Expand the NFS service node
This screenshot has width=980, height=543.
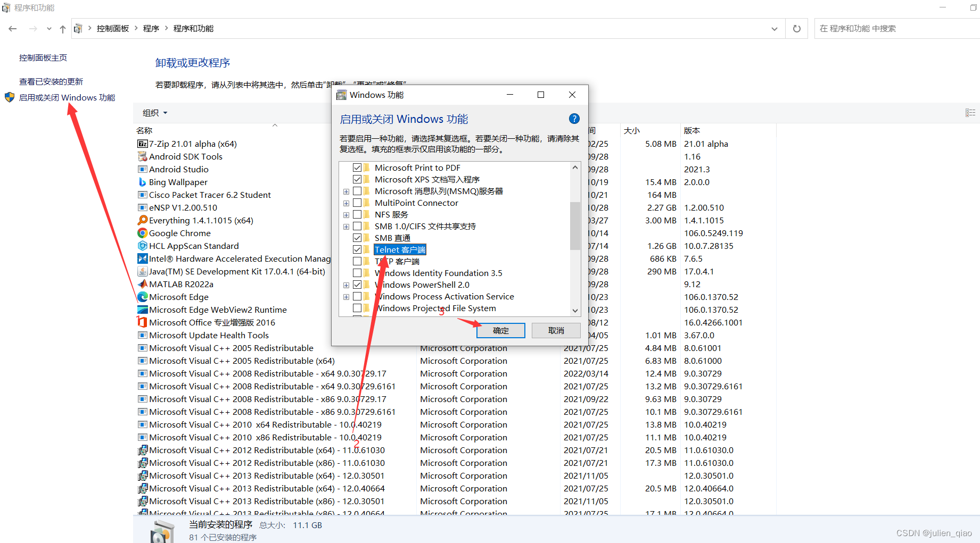pyautogui.click(x=346, y=215)
